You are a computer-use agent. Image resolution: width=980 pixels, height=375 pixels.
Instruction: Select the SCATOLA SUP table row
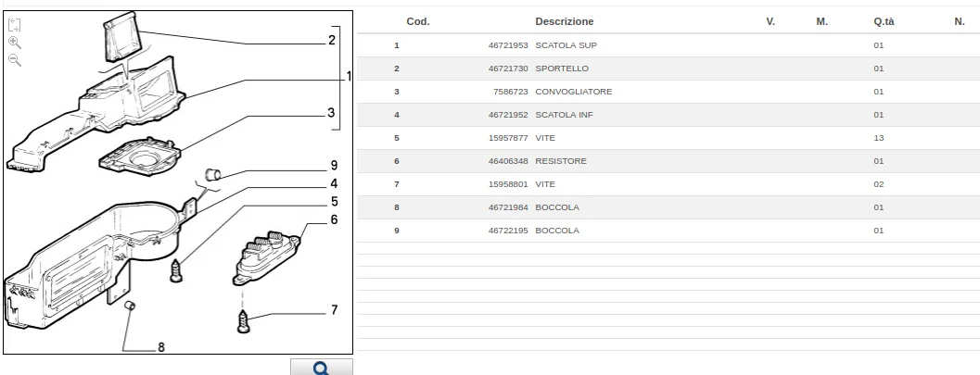click(668, 45)
